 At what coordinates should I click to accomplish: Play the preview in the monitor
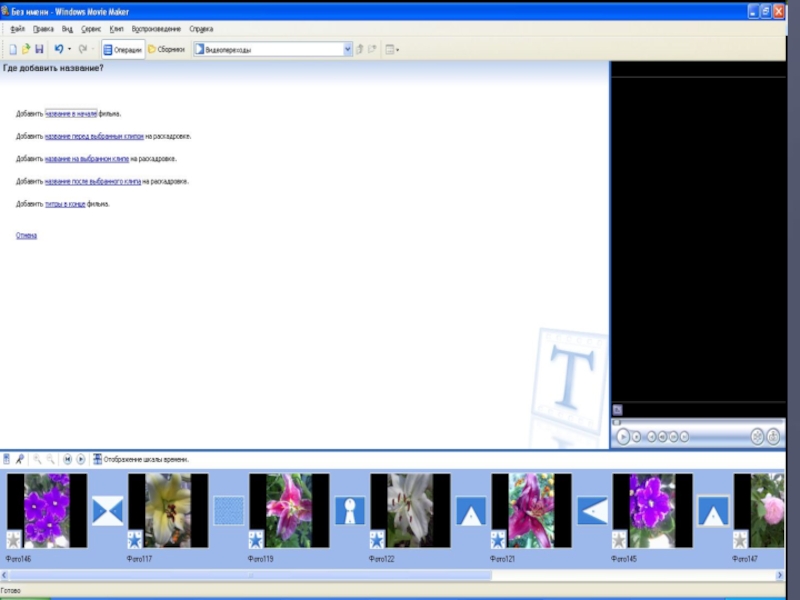pyautogui.click(x=622, y=437)
